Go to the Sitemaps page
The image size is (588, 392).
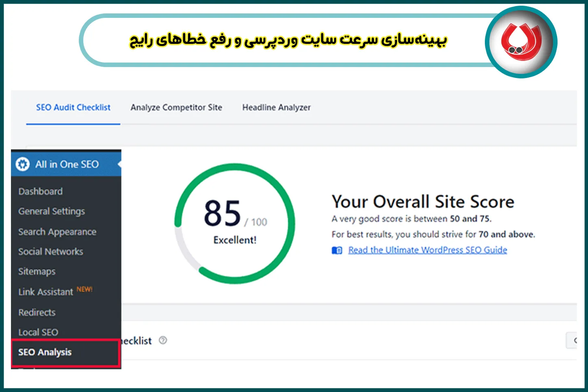point(37,271)
